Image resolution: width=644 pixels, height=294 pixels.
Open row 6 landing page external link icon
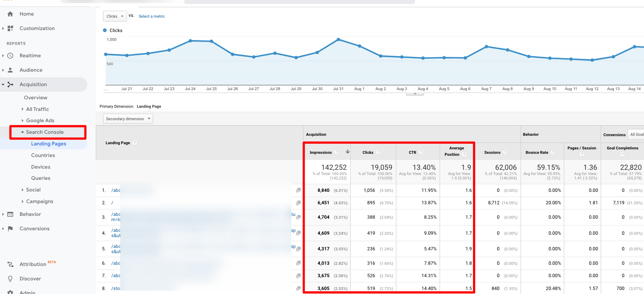tap(298, 263)
